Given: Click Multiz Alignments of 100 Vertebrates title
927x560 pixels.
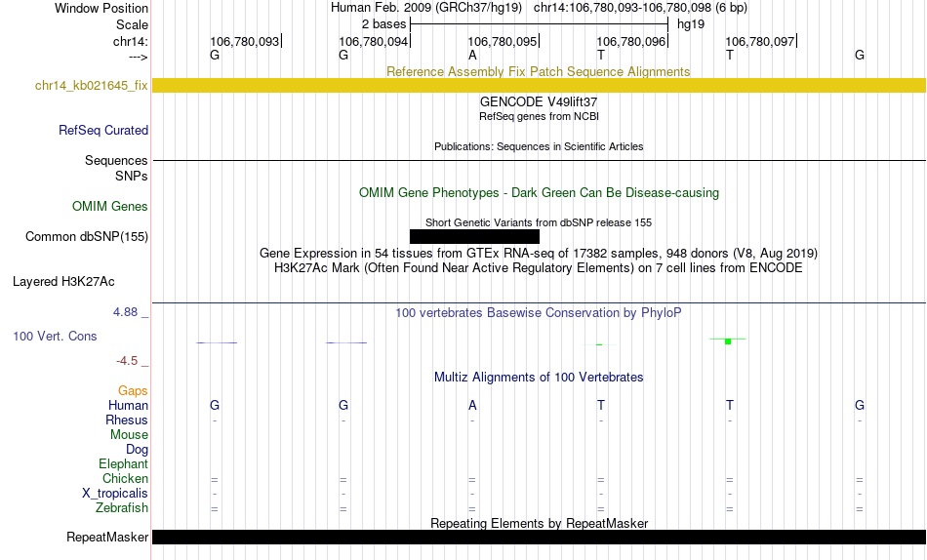Looking at the screenshot, I should pos(539,378).
